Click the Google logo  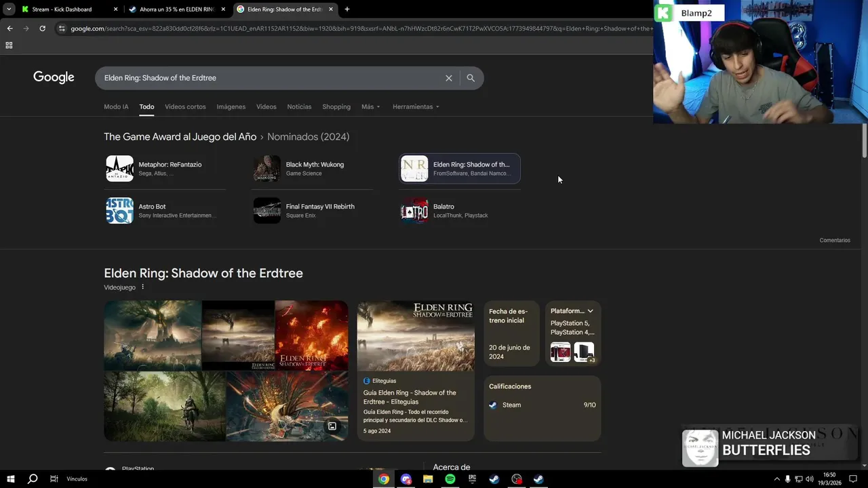[54, 77]
